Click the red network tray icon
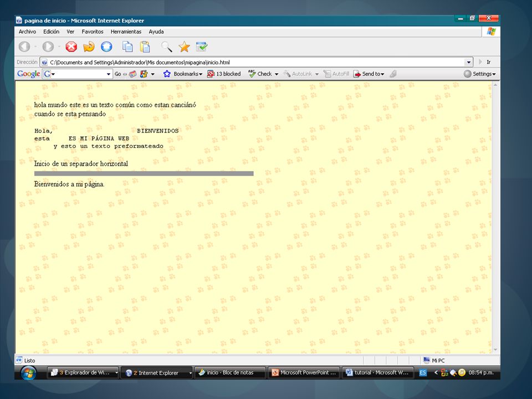The height and width of the screenshot is (399, 532). (x=444, y=372)
